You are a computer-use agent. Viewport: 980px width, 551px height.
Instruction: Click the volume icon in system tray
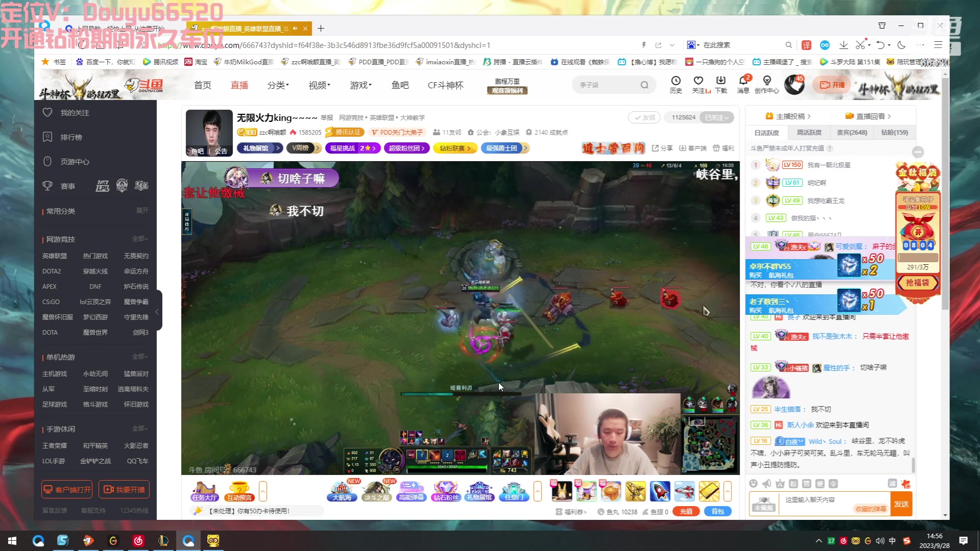(x=880, y=541)
